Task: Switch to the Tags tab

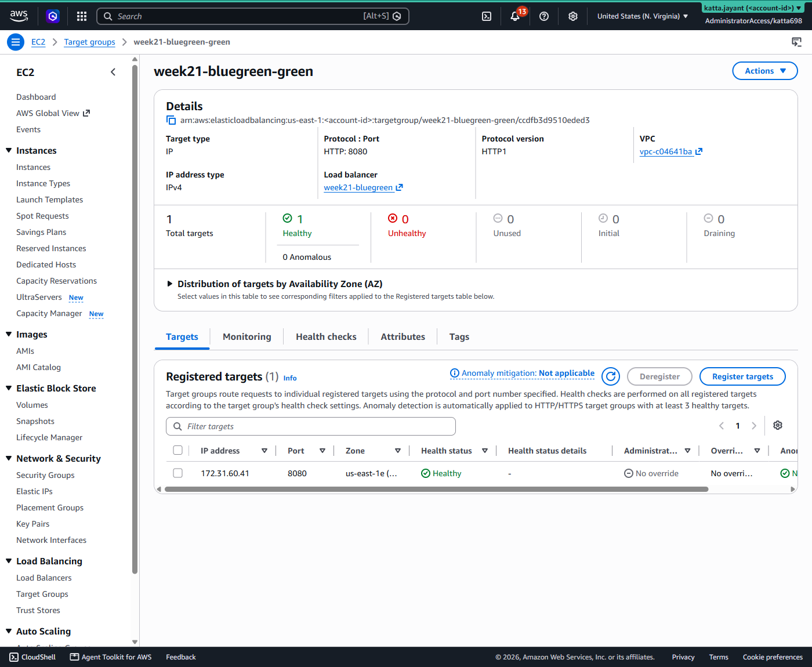Action: click(459, 336)
